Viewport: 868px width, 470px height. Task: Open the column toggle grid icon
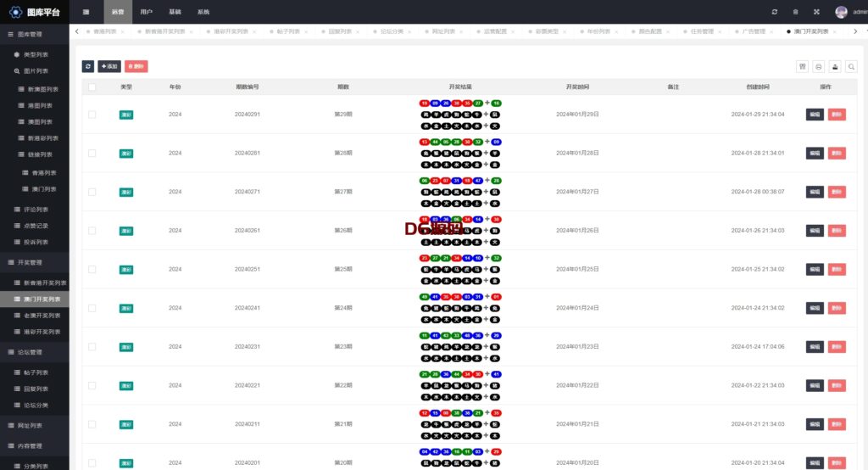(x=802, y=66)
